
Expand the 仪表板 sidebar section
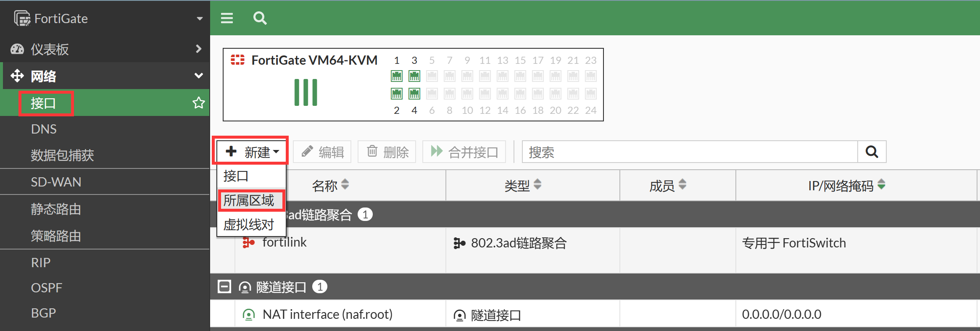tap(198, 49)
